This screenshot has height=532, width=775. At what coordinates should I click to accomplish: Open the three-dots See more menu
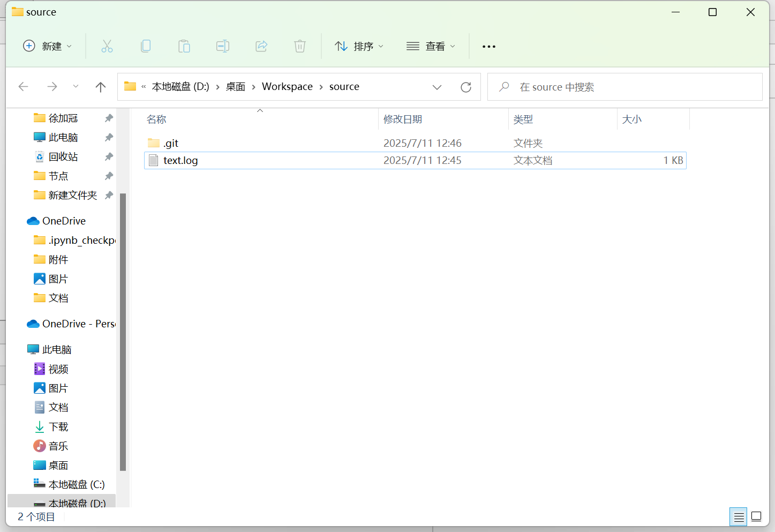click(x=489, y=46)
